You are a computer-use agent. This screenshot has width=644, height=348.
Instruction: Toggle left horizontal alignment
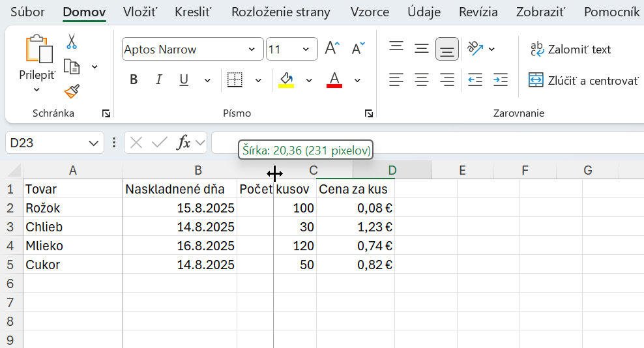(x=396, y=80)
